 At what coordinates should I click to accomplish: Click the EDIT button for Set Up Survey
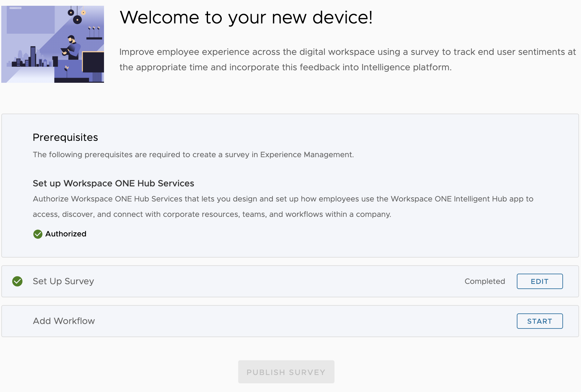tap(540, 281)
